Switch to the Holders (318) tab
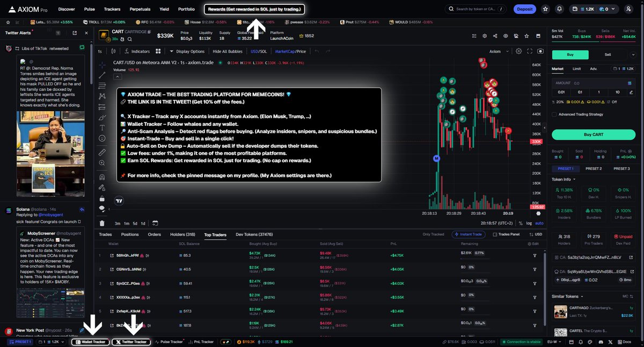 click(x=182, y=234)
